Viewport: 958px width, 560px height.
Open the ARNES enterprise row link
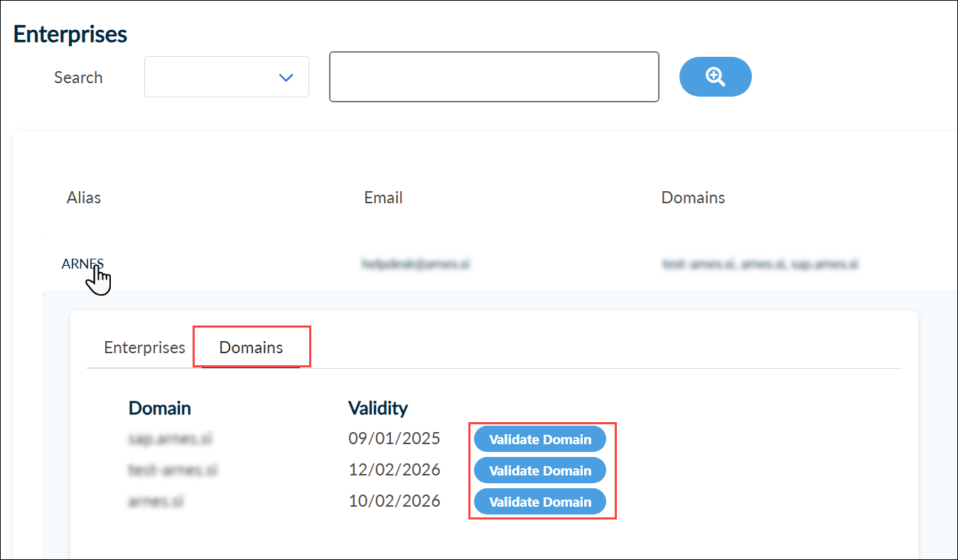click(x=83, y=264)
